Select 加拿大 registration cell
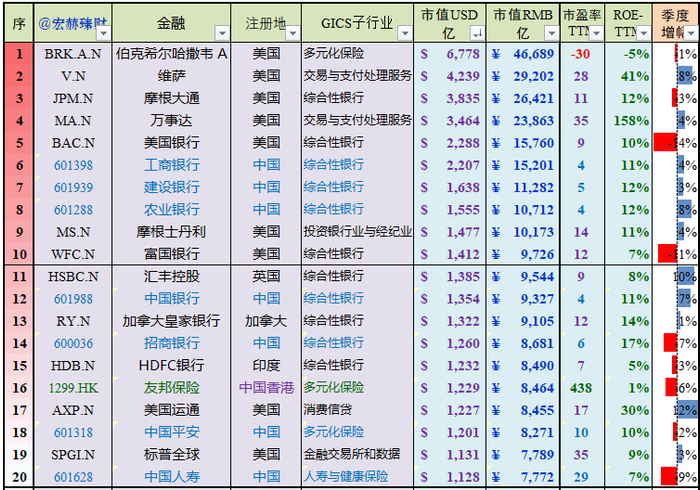 [266, 321]
